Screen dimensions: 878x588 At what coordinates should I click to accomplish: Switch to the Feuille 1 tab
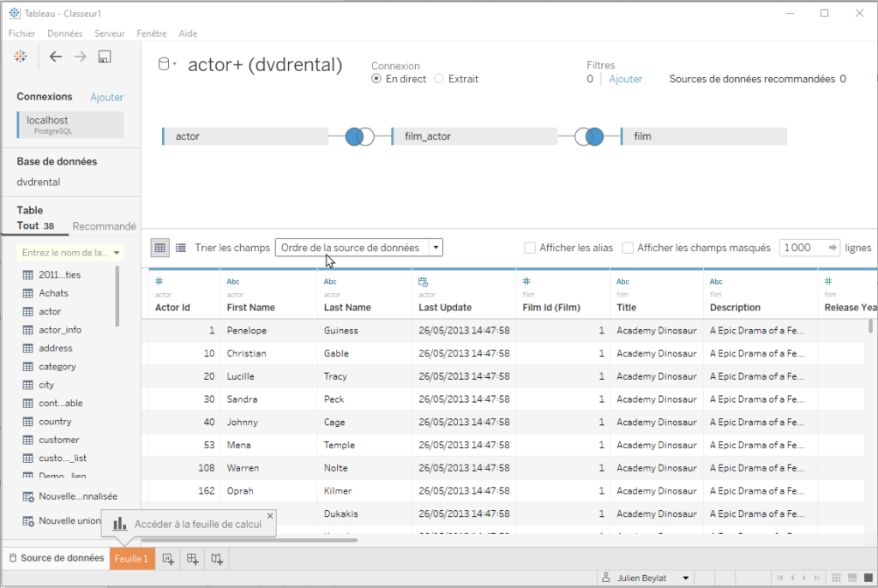pos(131,559)
